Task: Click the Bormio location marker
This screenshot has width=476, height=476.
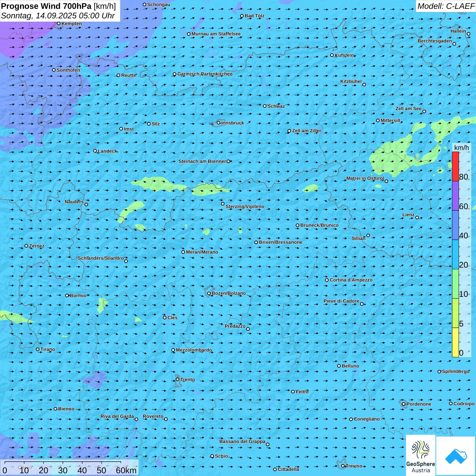Action: 67,295
